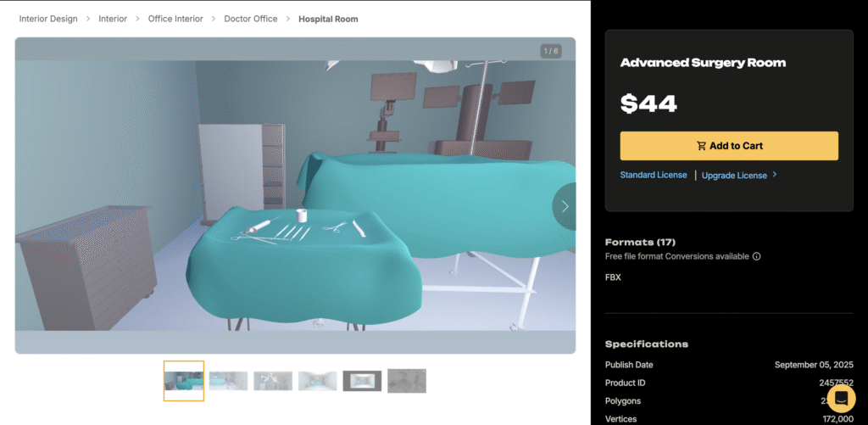Click the shopping cart icon in Add to Cart
This screenshot has height=425, width=868.
(701, 146)
